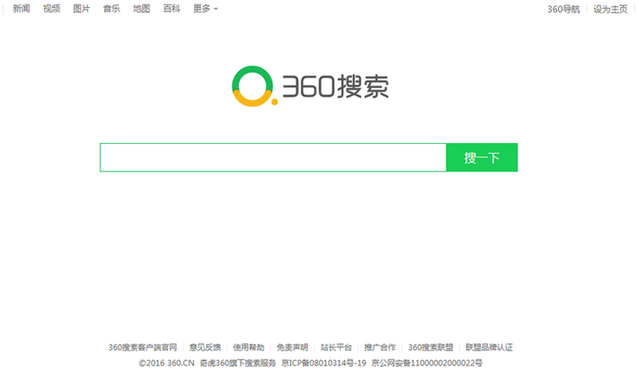The image size is (638, 375).
Task: Open 360搜索客户端官网 footer link
Action: pyautogui.click(x=143, y=347)
